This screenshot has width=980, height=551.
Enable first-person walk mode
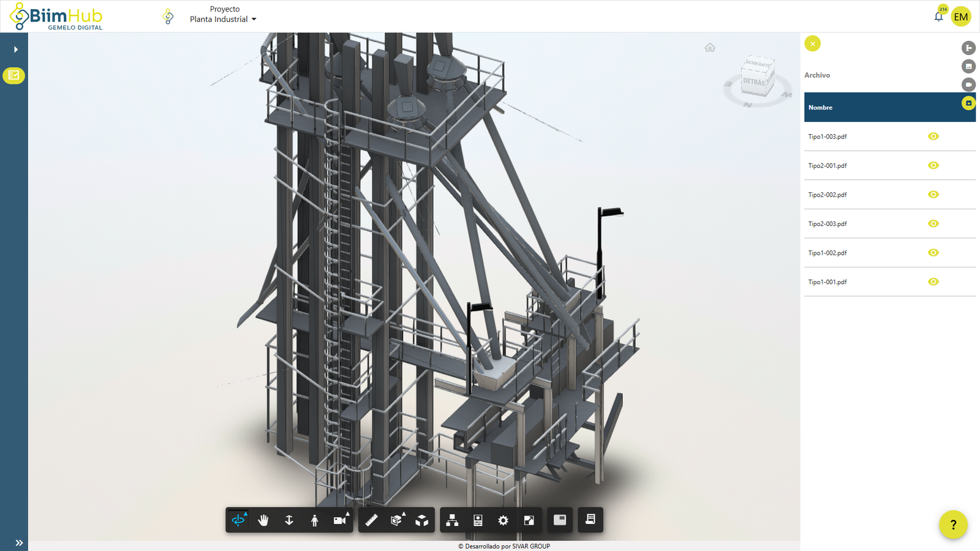click(x=314, y=520)
